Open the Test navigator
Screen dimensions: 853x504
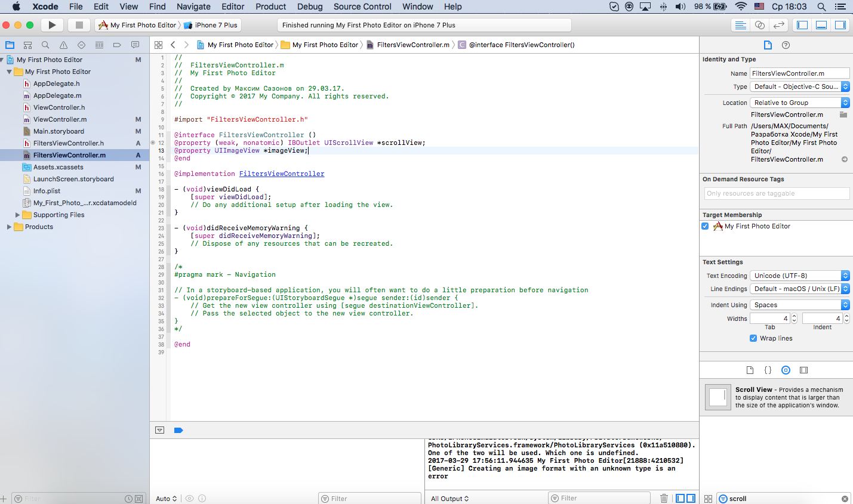point(81,45)
